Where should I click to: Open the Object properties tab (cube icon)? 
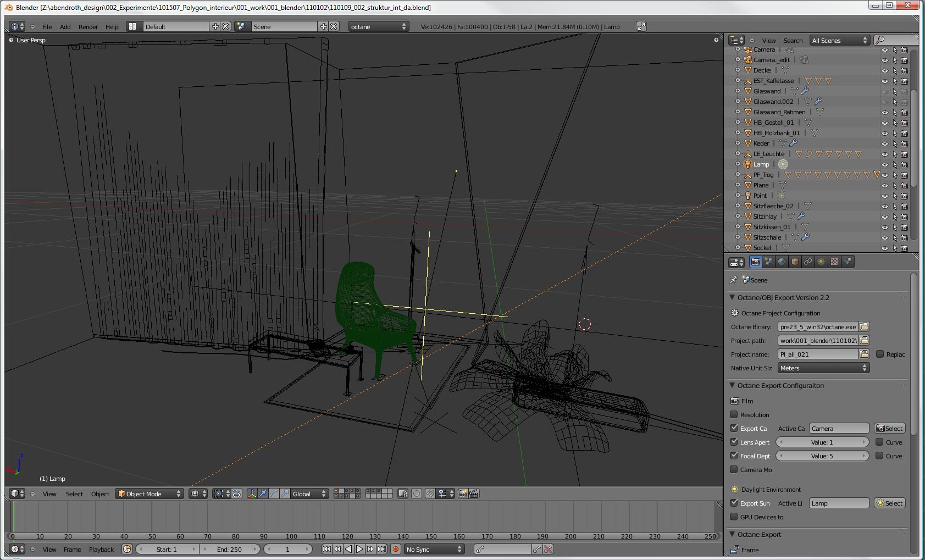(795, 262)
